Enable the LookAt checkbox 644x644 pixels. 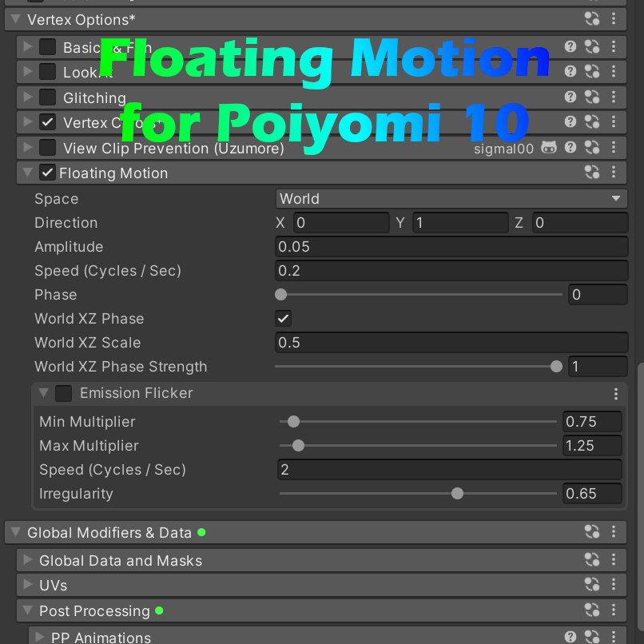(x=48, y=72)
